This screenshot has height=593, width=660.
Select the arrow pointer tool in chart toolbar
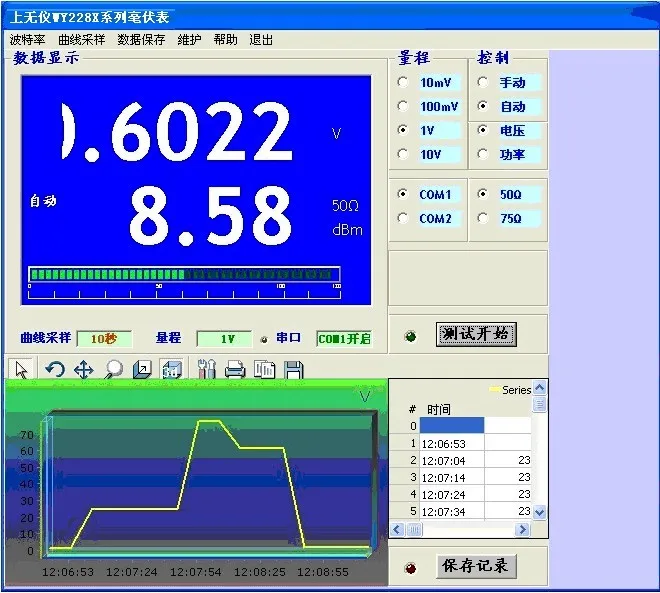coord(21,369)
